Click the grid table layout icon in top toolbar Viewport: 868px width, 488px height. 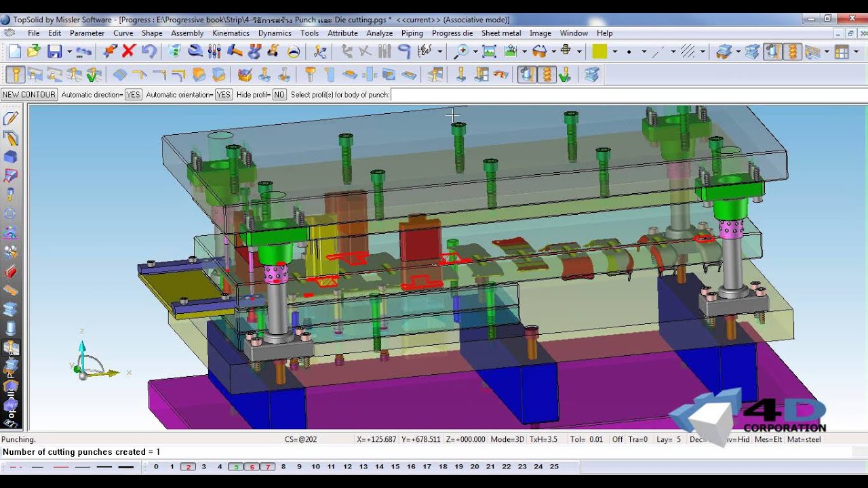[842, 51]
